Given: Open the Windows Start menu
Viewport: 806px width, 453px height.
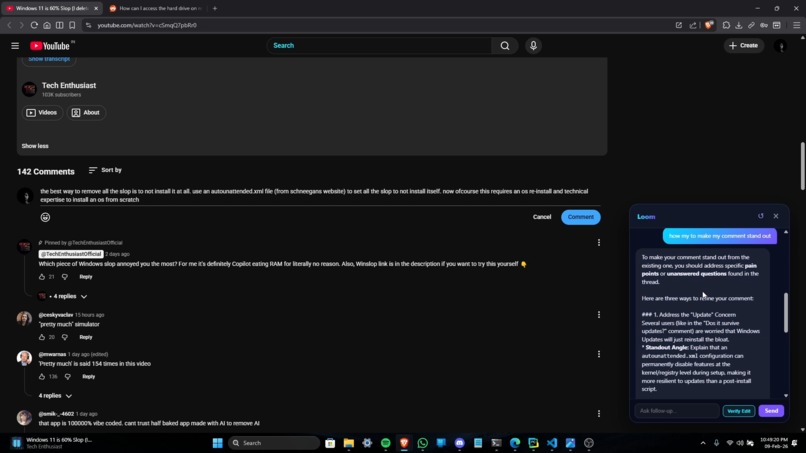Looking at the screenshot, I should [x=217, y=443].
